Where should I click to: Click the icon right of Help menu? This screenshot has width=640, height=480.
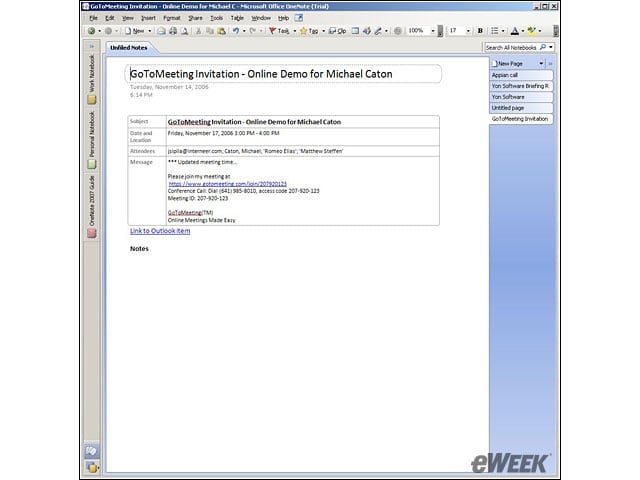(299, 18)
